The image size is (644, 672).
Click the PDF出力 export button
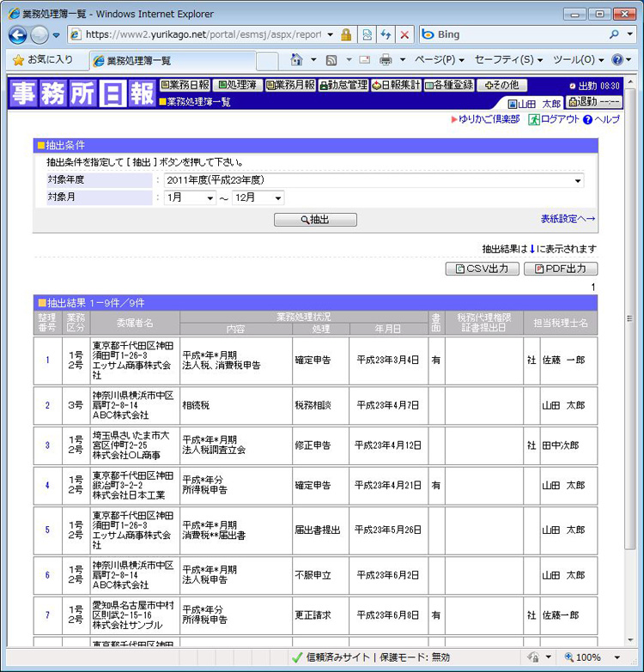pos(560,269)
